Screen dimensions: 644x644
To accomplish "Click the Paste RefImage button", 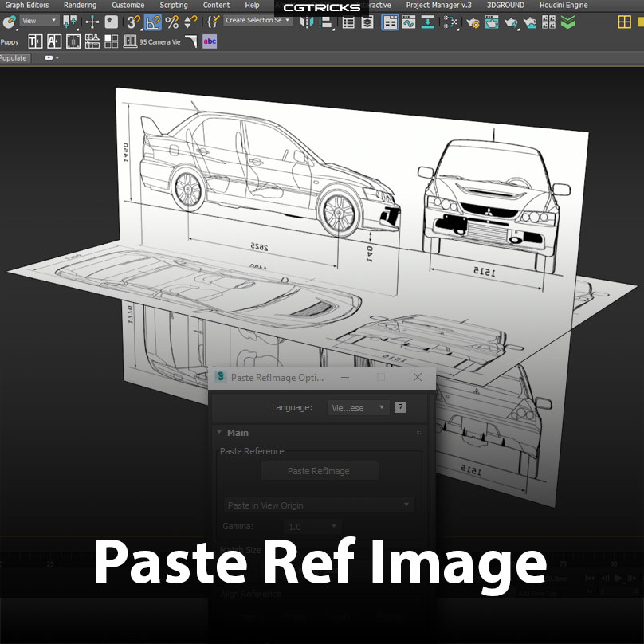I will tap(319, 471).
